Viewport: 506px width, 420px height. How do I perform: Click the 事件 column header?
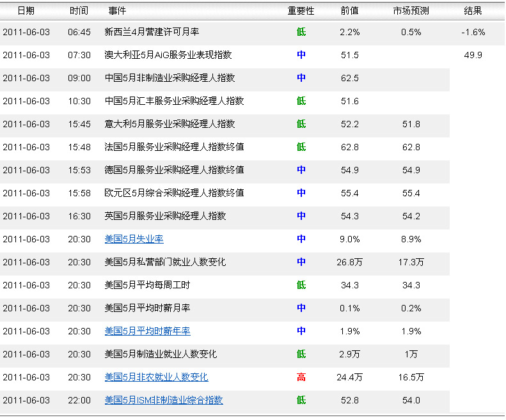tap(117, 11)
